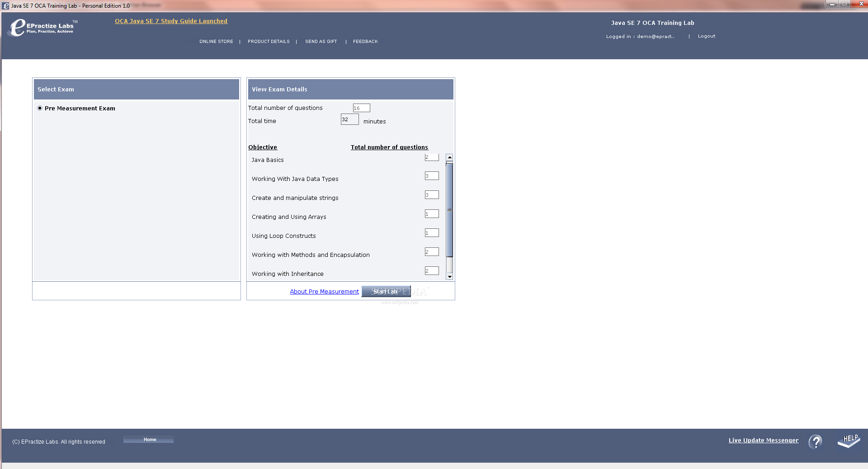Click the EPractize Labs copyright text
This screenshot has height=469, width=868.
pos(59,442)
